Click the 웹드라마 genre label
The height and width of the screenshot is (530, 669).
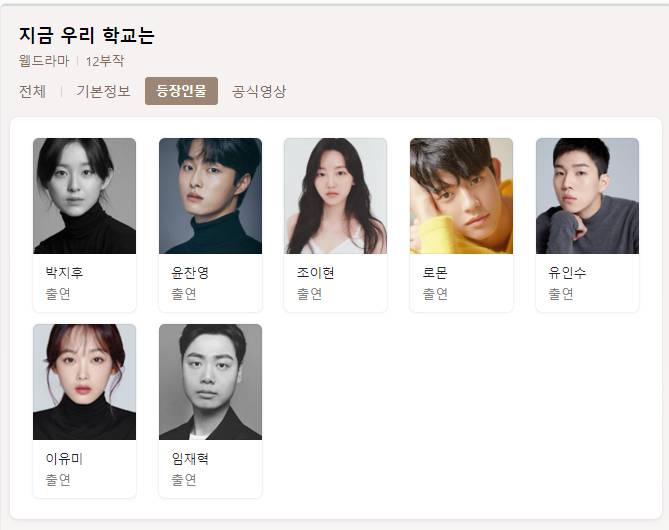click(x=44, y=61)
